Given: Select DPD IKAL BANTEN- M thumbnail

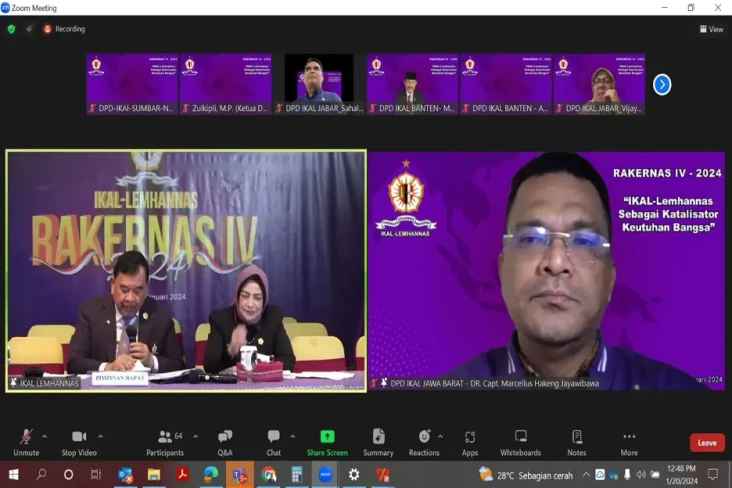Looking at the screenshot, I should [x=412, y=84].
